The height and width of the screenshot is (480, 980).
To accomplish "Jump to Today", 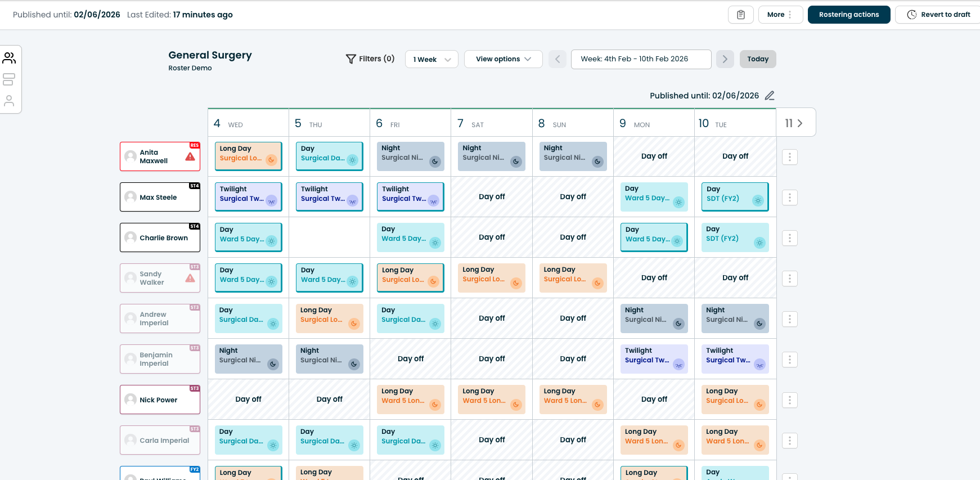I will pyautogui.click(x=757, y=59).
